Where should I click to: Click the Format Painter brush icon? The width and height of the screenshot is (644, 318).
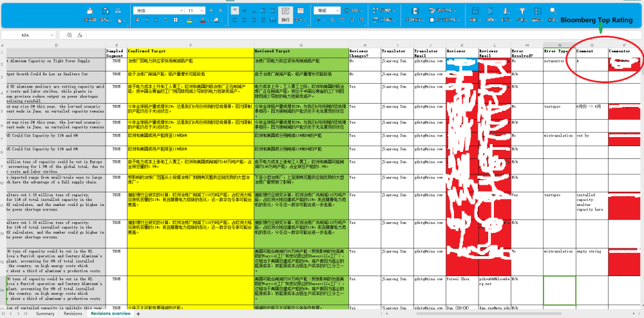click(90, 12)
